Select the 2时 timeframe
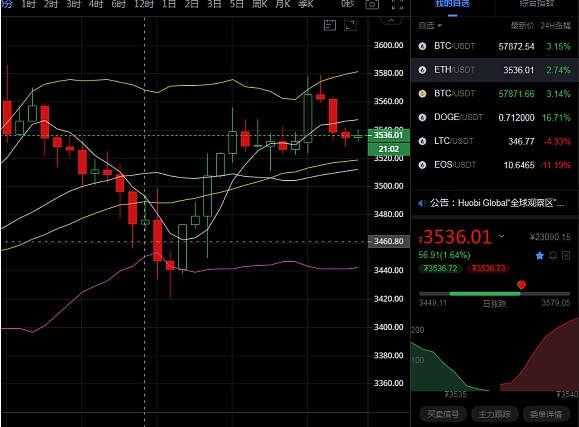The width and height of the screenshot is (579, 427). [51, 4]
